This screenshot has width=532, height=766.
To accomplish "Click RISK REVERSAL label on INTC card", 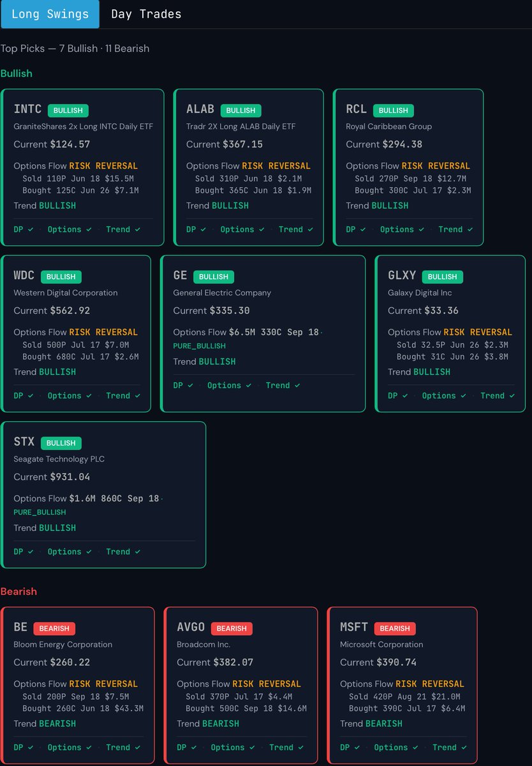I will coord(103,166).
